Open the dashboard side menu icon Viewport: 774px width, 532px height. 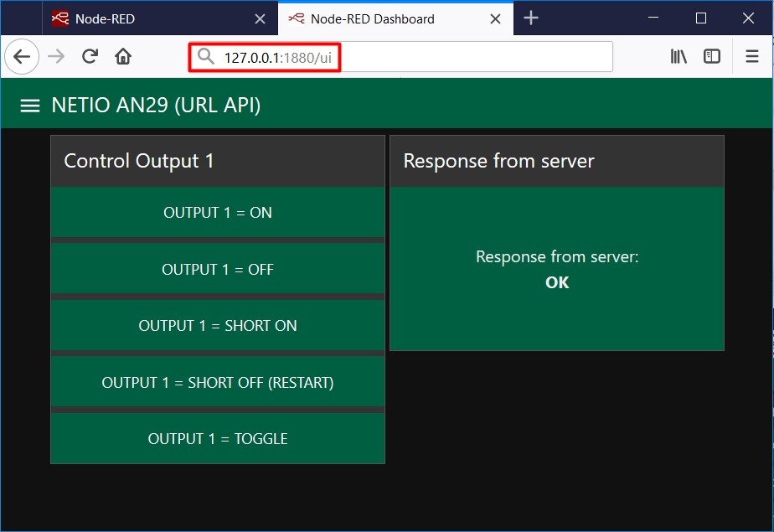coord(29,105)
